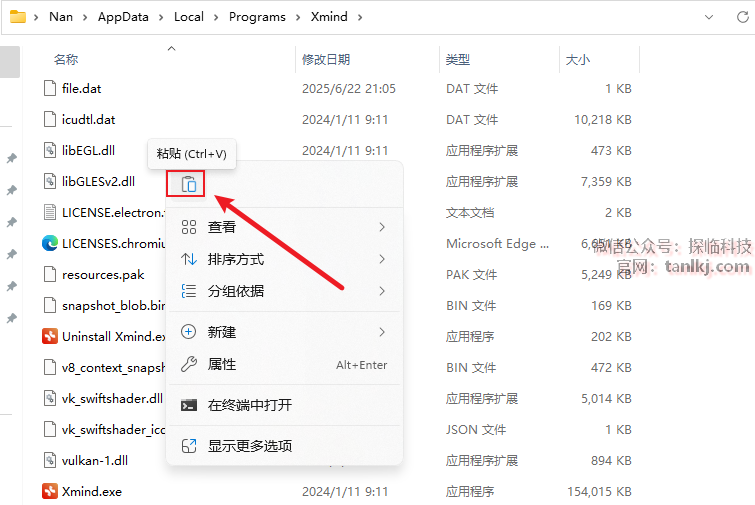Choose 在终端中打开 menu entry
Viewport: 755px width, 505px height.
(250, 405)
